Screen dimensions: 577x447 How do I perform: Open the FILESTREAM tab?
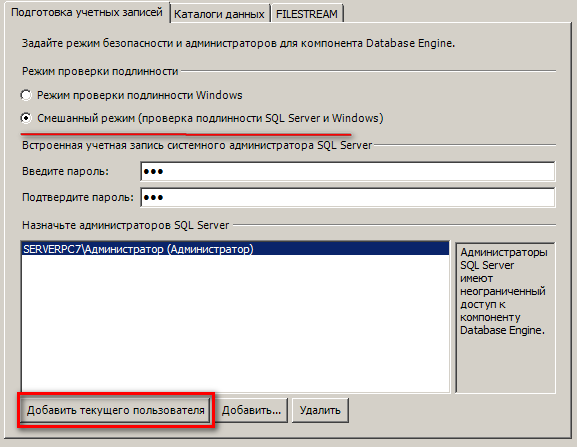tap(307, 14)
